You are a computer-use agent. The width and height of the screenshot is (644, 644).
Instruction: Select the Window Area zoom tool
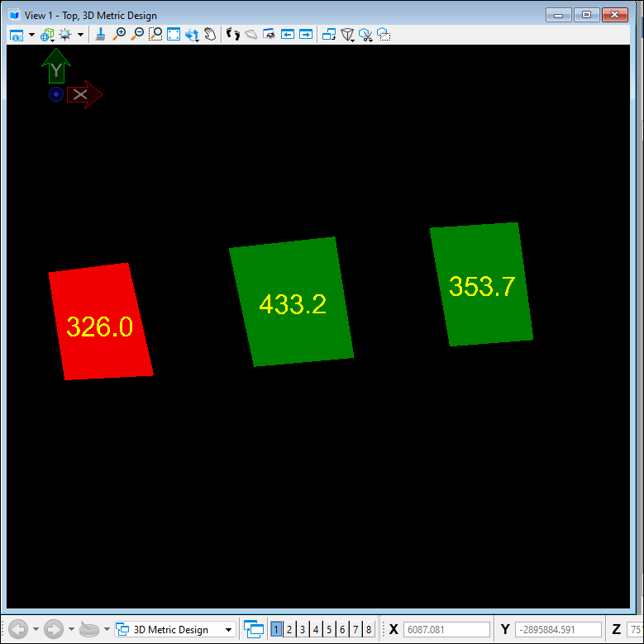click(155, 34)
